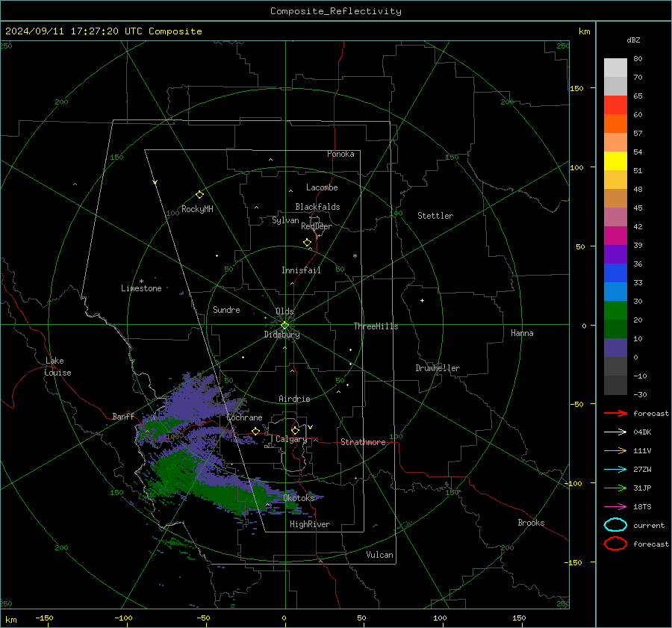This screenshot has width=672, height=628.
Task: Click the yellow diamond marker near RedDeer
Action: 307,243
